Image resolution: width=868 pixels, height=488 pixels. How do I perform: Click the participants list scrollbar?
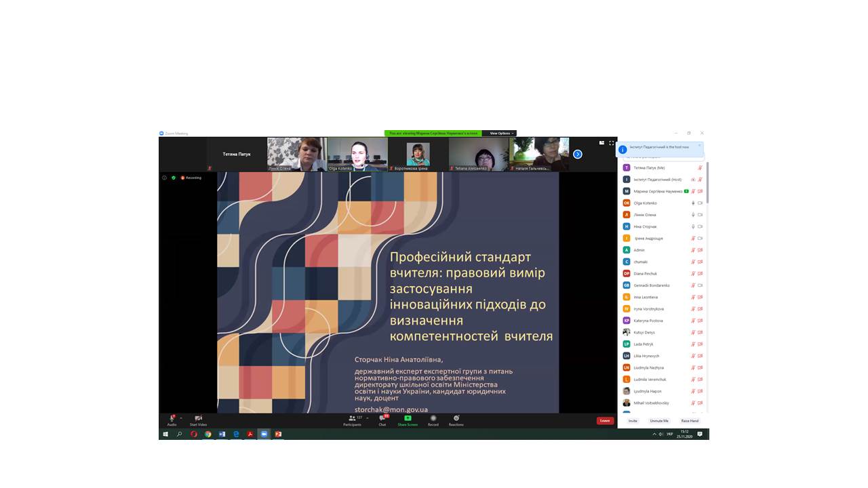tap(707, 183)
